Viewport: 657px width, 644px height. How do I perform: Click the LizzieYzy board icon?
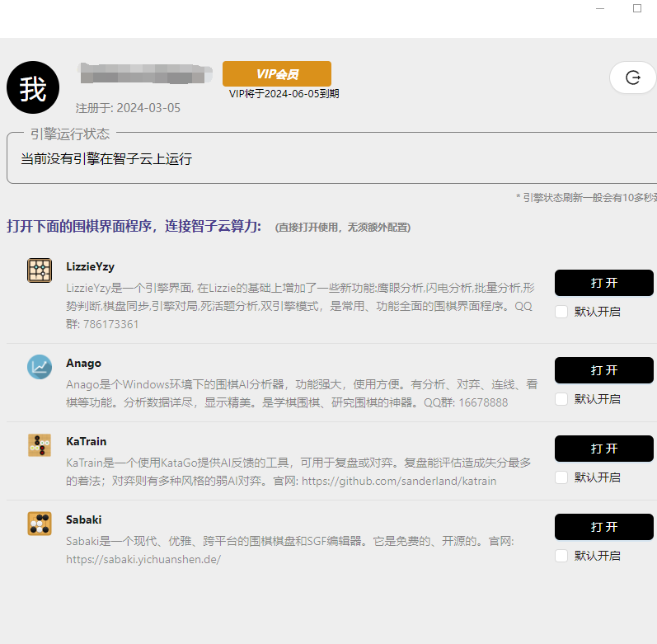40,270
